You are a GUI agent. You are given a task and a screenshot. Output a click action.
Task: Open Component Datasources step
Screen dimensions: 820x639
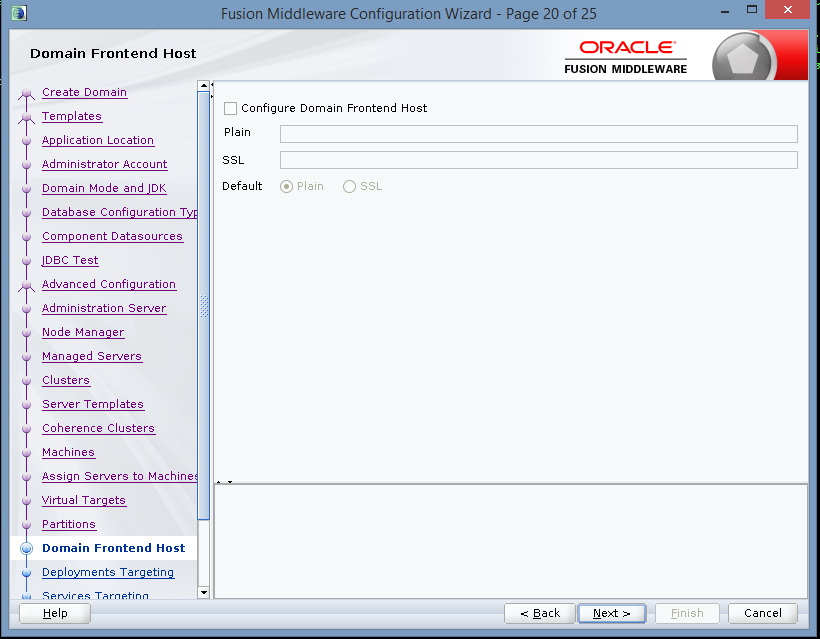pyautogui.click(x=112, y=237)
